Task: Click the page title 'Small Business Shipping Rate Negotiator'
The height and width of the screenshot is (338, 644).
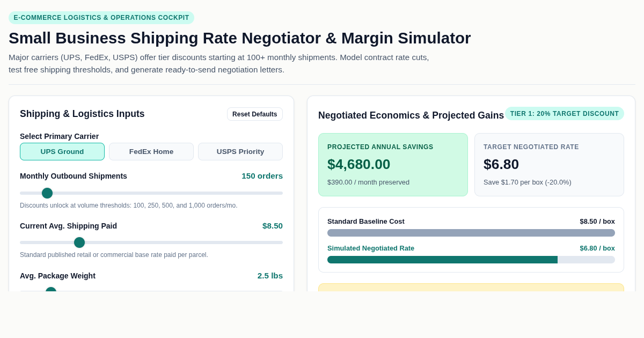Action: coord(240,38)
